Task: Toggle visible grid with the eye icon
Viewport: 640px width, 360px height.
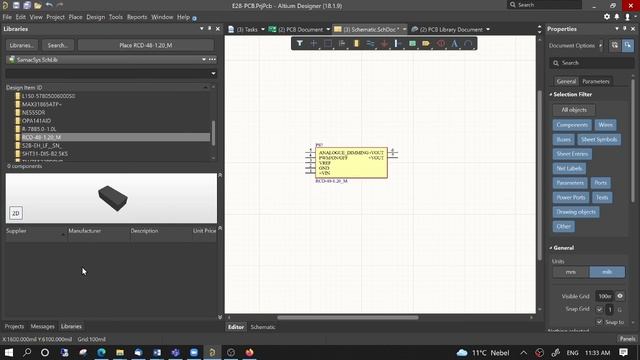Action: point(620,296)
